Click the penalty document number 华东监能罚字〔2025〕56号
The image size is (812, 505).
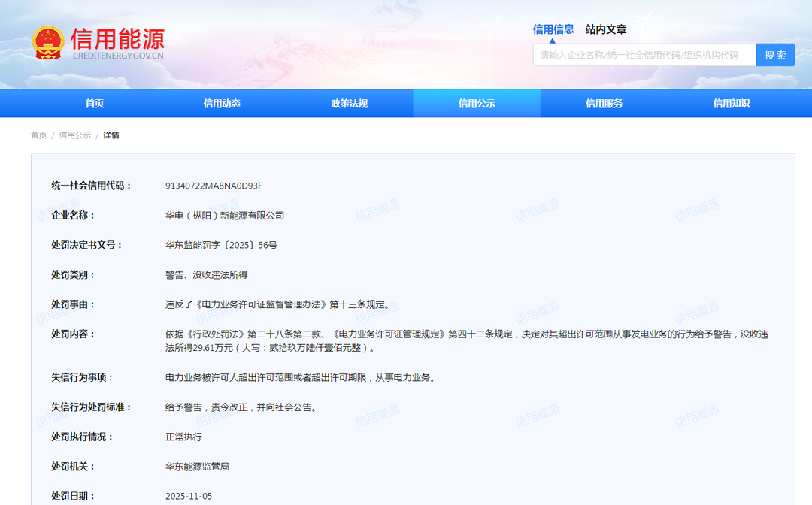(x=221, y=245)
